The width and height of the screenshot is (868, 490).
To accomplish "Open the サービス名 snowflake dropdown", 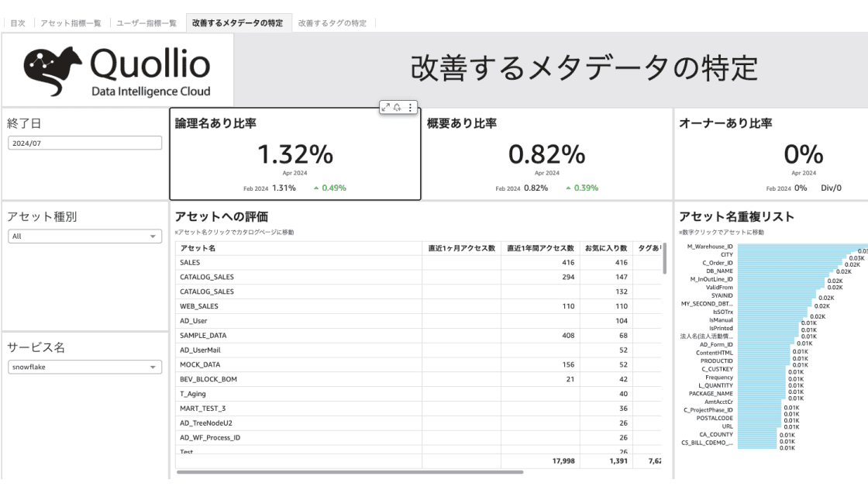I will (85, 367).
